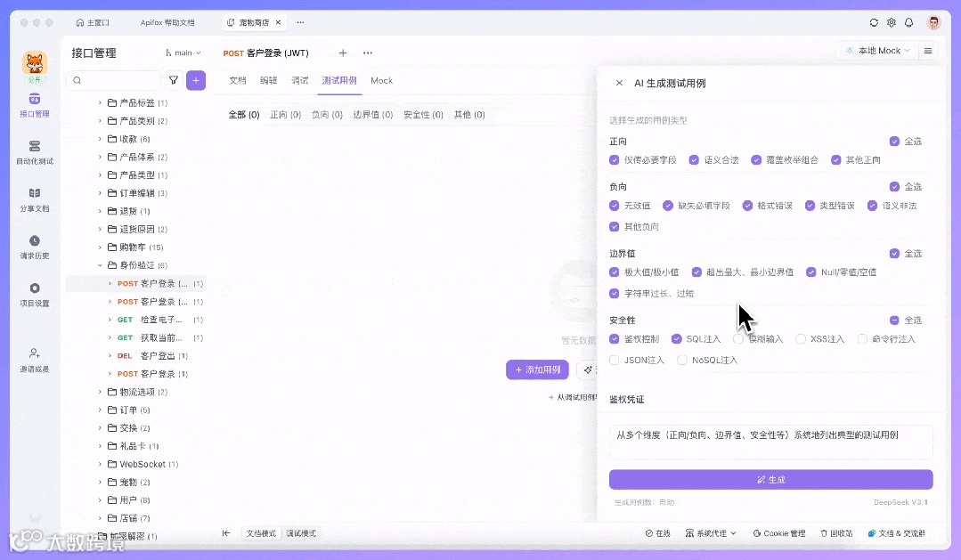Image resolution: width=961 pixels, height=560 pixels.
Task: Open 分享文档 in the sidebar
Action: pyautogui.click(x=35, y=199)
